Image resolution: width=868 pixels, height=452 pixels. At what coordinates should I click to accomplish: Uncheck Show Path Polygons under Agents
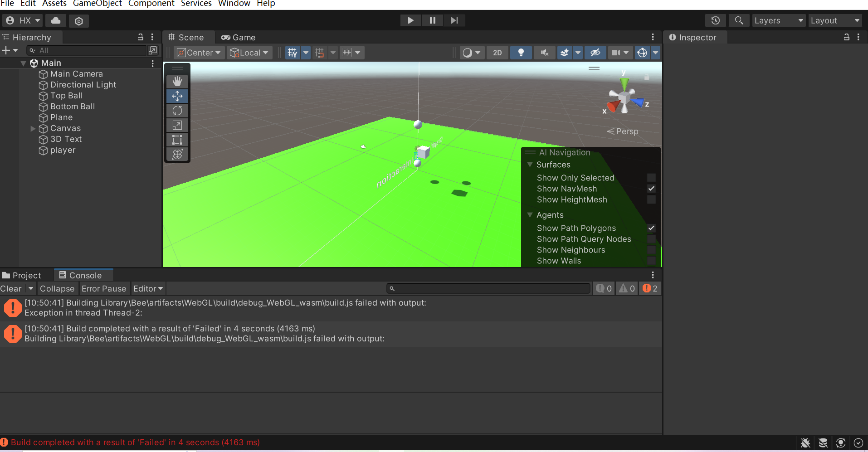coord(651,228)
